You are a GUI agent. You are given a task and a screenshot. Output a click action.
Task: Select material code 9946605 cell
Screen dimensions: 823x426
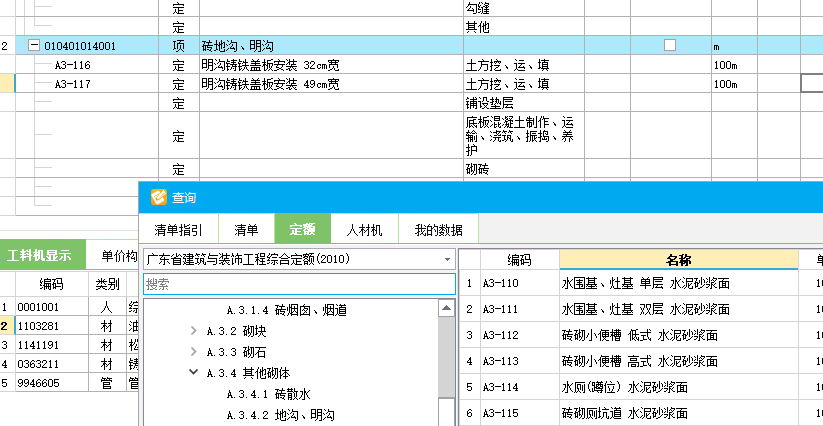[x=52, y=382]
